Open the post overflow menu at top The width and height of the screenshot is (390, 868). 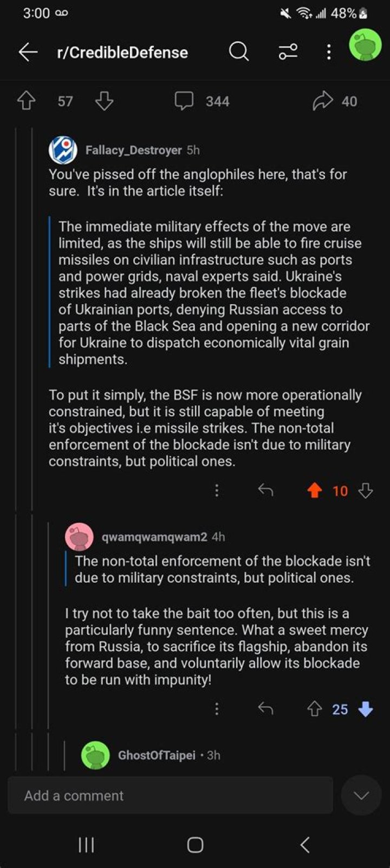328,52
